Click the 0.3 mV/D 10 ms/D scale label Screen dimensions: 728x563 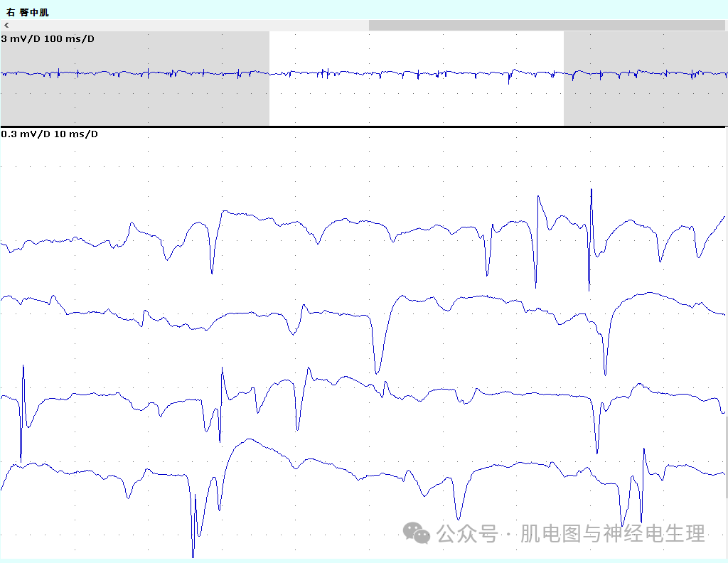(50, 134)
